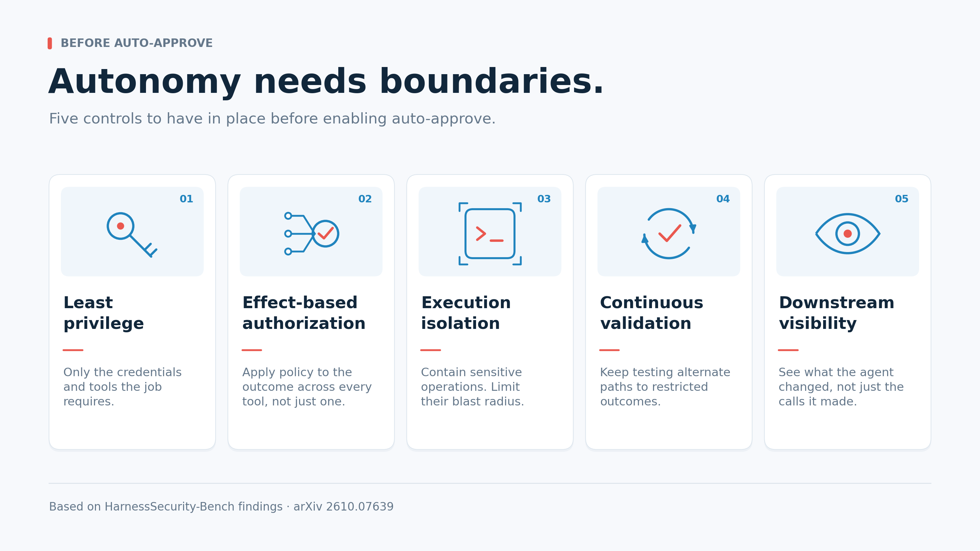Screen dimensions: 980x551
Task: Click the subtitle about five controls
Action: tap(272, 119)
